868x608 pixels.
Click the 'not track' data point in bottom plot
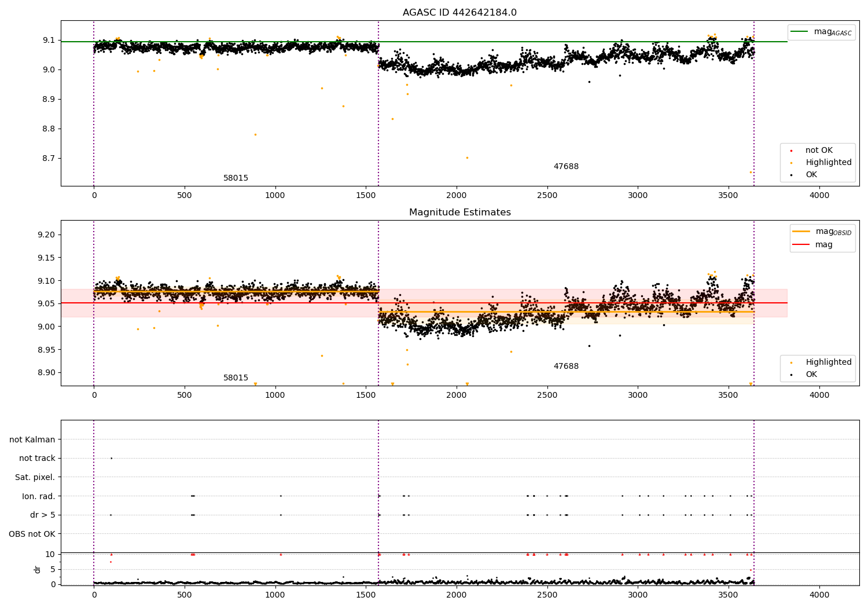tap(111, 458)
